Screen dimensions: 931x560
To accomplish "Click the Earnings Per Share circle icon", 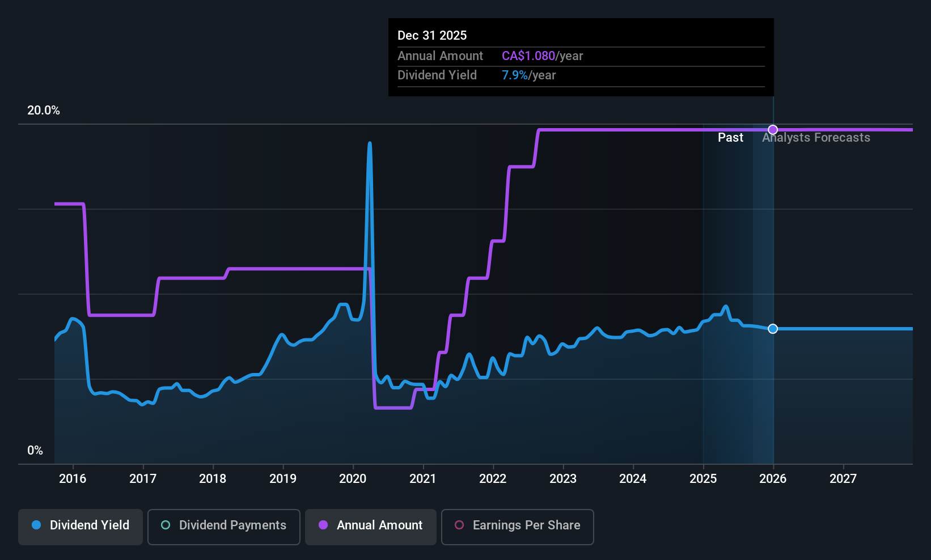I will point(459,525).
